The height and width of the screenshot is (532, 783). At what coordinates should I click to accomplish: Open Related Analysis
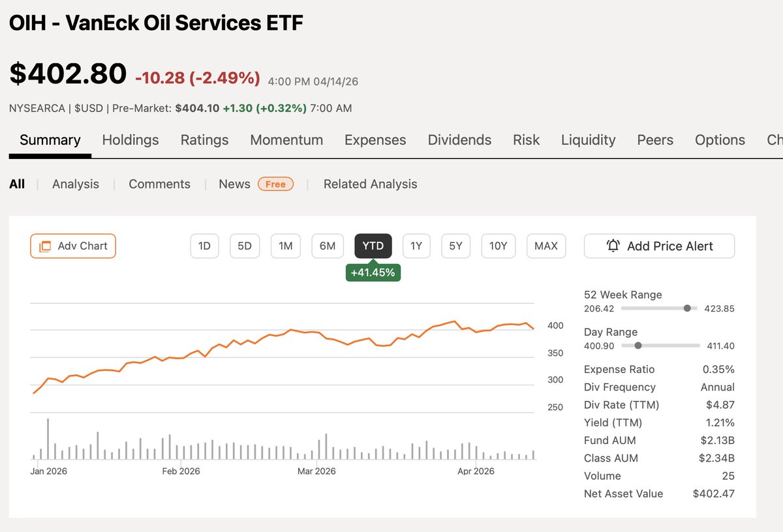tap(370, 184)
